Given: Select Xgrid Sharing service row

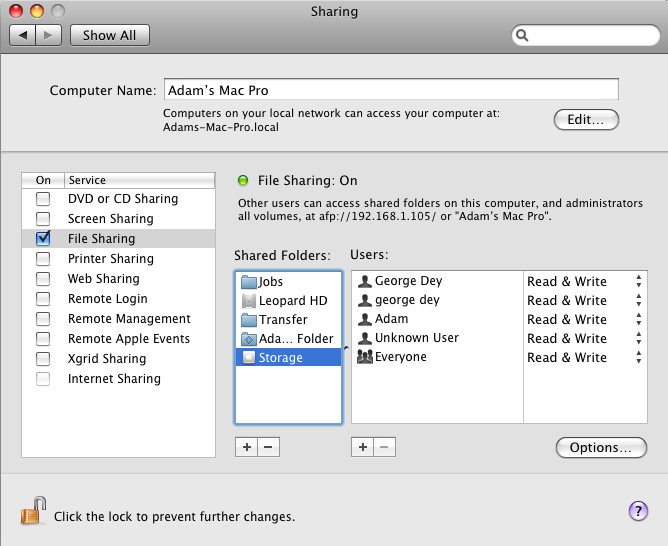Looking at the screenshot, I should (118, 359).
